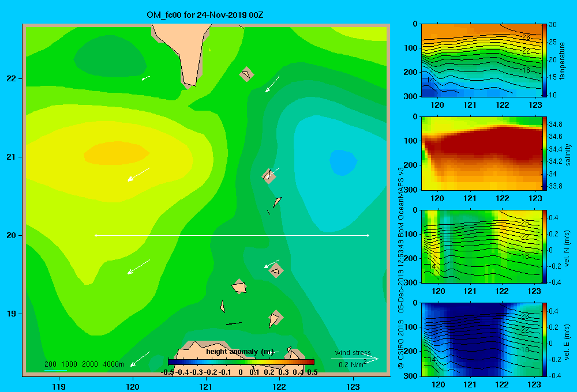Click the orange high-anomaly center near 120E 21N
The width and height of the screenshot is (577, 392).
117,153
